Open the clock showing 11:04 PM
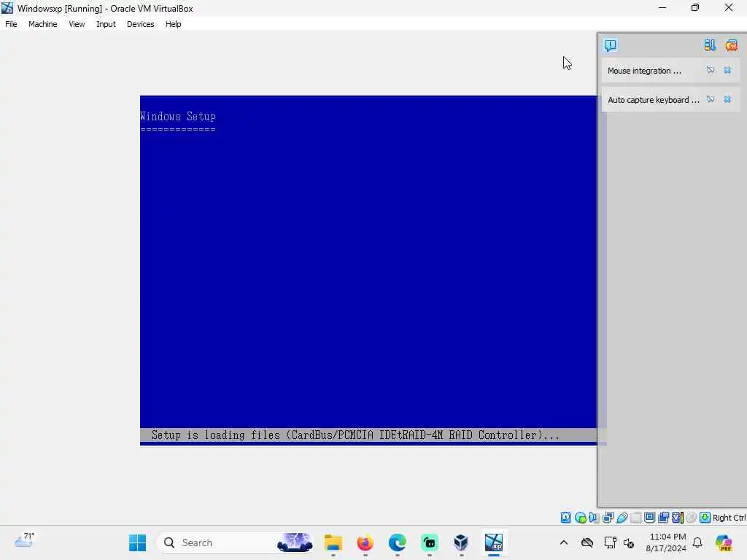This screenshot has height=560, width=747. 667,542
